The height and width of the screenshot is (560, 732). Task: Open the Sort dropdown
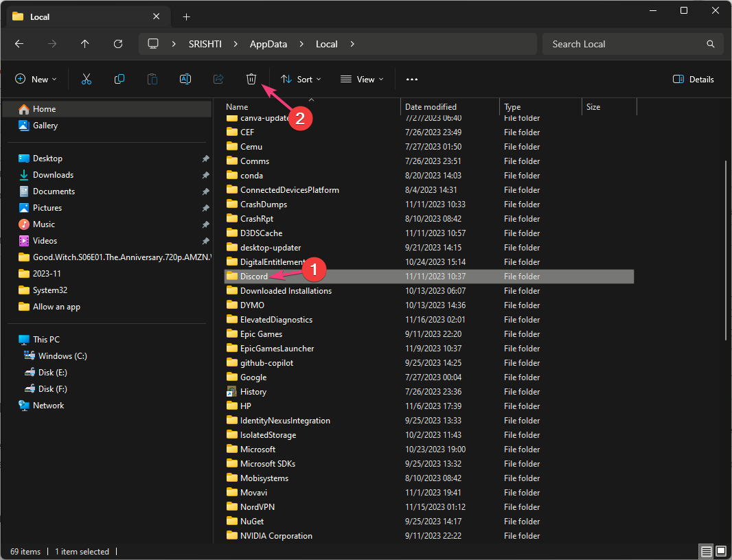(301, 79)
